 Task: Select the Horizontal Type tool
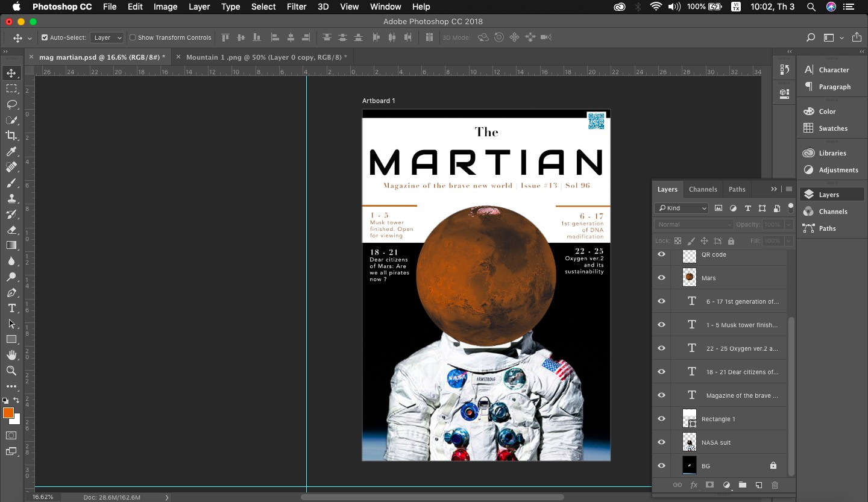(x=11, y=308)
